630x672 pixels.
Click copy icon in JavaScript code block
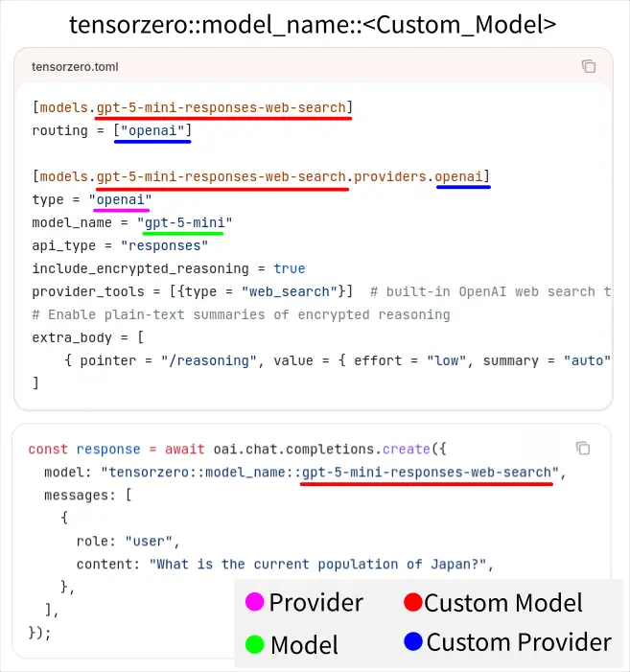click(x=583, y=448)
